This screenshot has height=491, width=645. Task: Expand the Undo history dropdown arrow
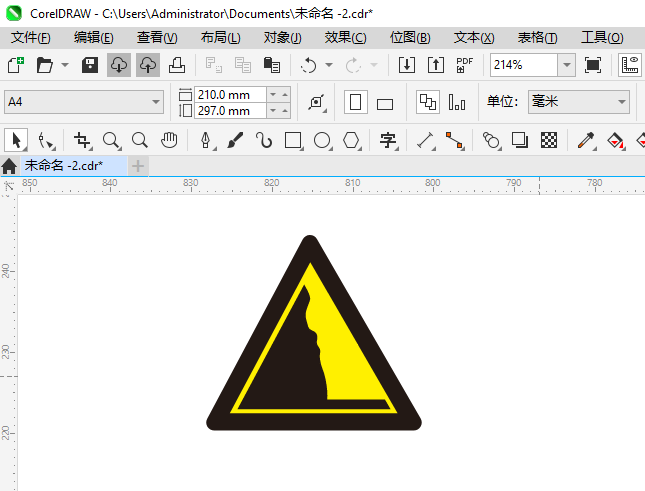(329, 65)
